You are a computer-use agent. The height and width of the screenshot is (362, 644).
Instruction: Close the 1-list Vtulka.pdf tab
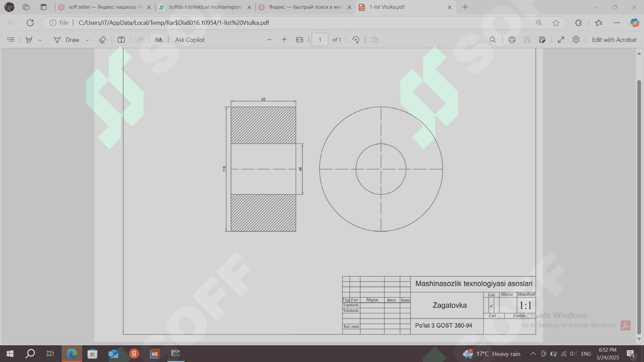coord(450,7)
